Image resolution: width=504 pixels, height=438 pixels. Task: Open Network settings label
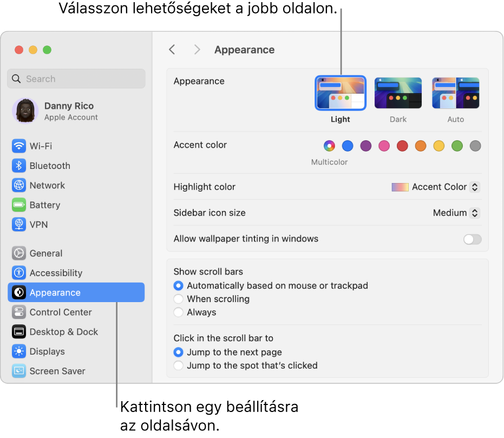coord(47,185)
